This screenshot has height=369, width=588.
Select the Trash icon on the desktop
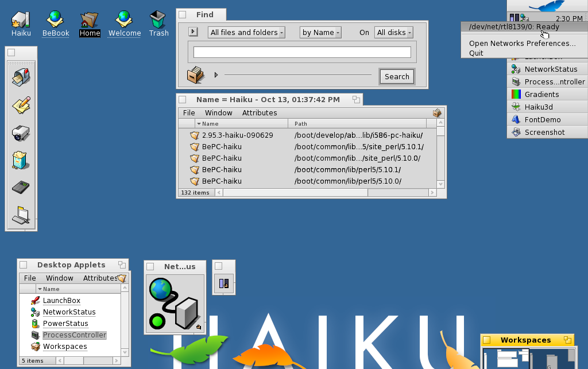(158, 18)
